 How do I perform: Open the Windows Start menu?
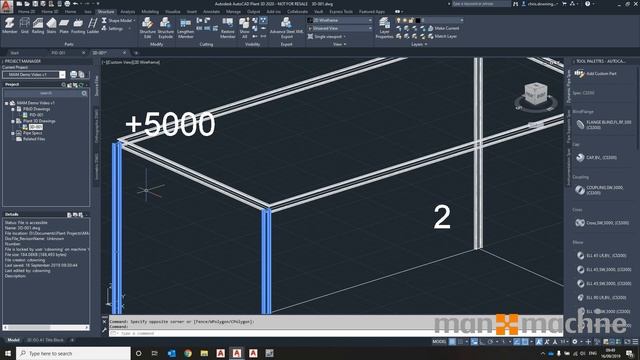(7, 353)
